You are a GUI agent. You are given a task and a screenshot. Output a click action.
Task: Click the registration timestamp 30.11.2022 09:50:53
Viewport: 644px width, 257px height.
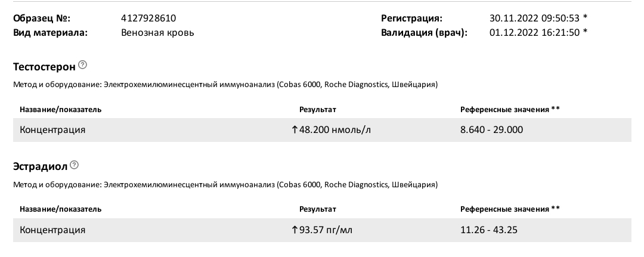pyautogui.click(x=534, y=18)
